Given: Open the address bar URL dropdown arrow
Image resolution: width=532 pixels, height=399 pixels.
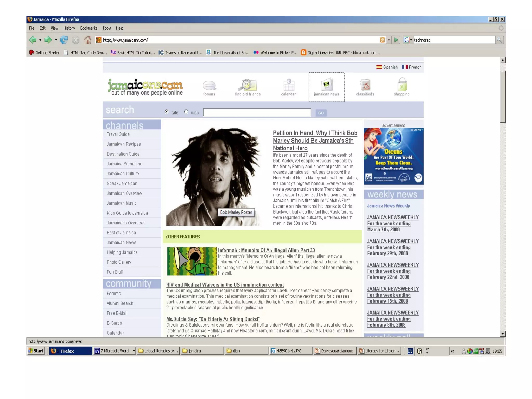Looking at the screenshot, I should point(389,40).
